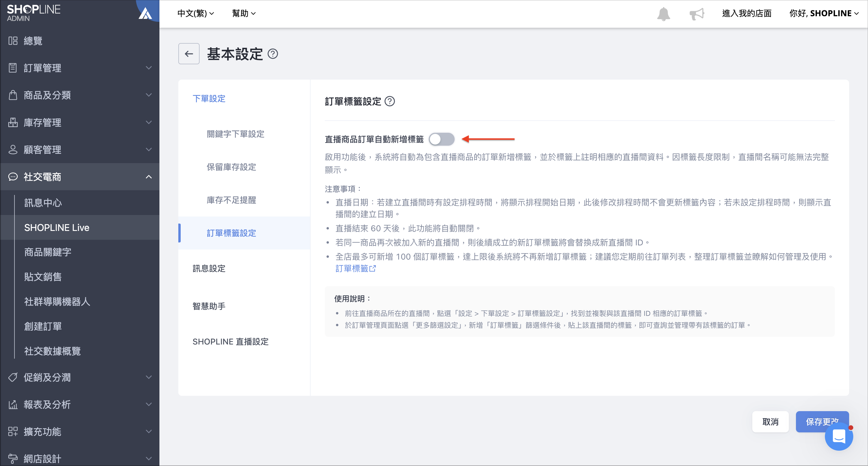Open 商品關鍵字 sidebar item
This screenshot has height=466, width=868.
click(x=80, y=252)
